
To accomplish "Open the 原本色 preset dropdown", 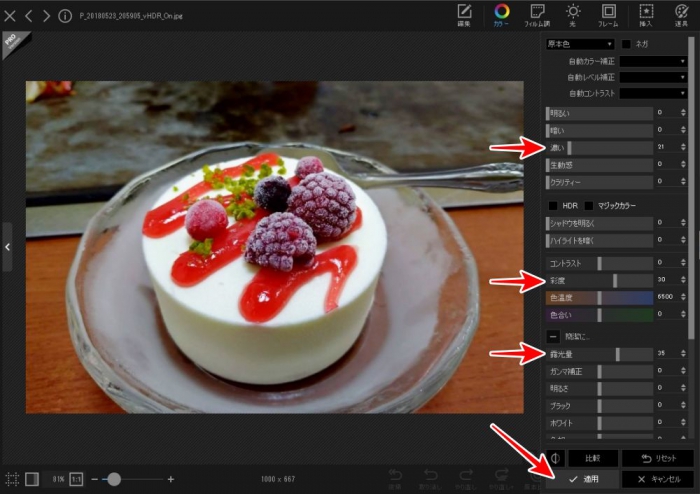I will click(580, 44).
